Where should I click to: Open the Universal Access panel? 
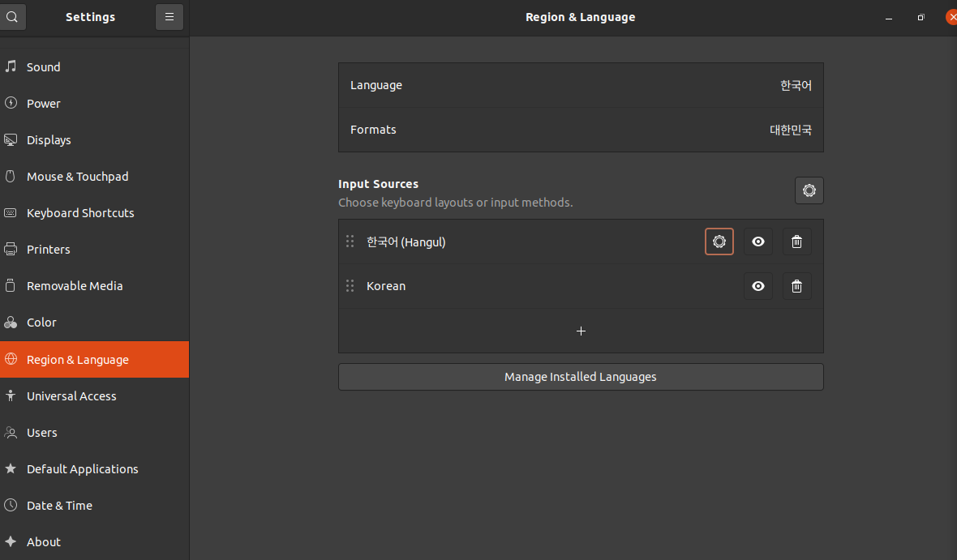[71, 396]
